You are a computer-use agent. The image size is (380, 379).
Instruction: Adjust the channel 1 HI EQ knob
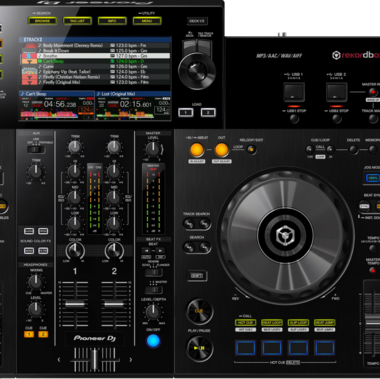point(75,172)
